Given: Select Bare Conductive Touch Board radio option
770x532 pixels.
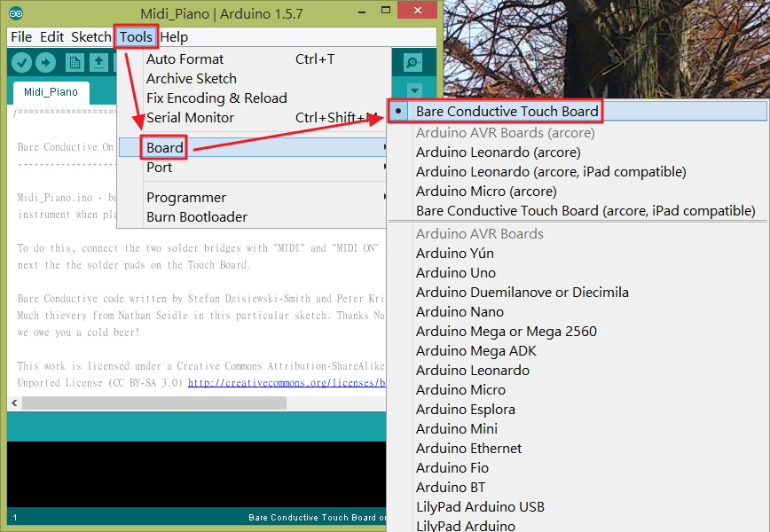Looking at the screenshot, I should 578,112.
